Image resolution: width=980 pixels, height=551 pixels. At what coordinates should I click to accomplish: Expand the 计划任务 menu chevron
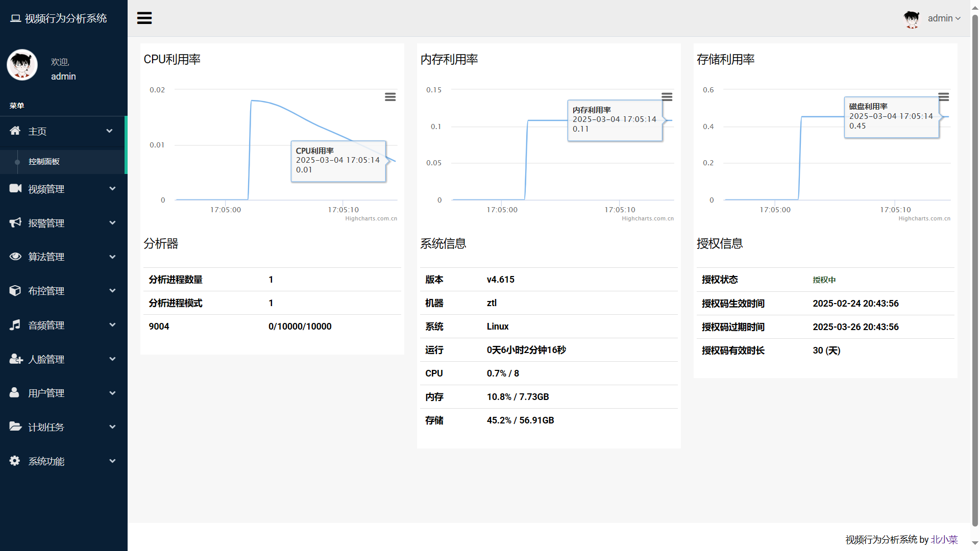112,427
